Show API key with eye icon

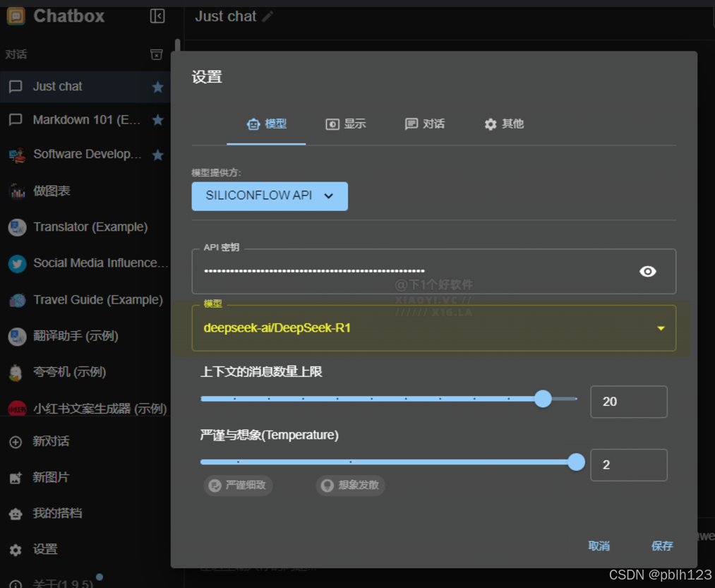click(x=647, y=272)
